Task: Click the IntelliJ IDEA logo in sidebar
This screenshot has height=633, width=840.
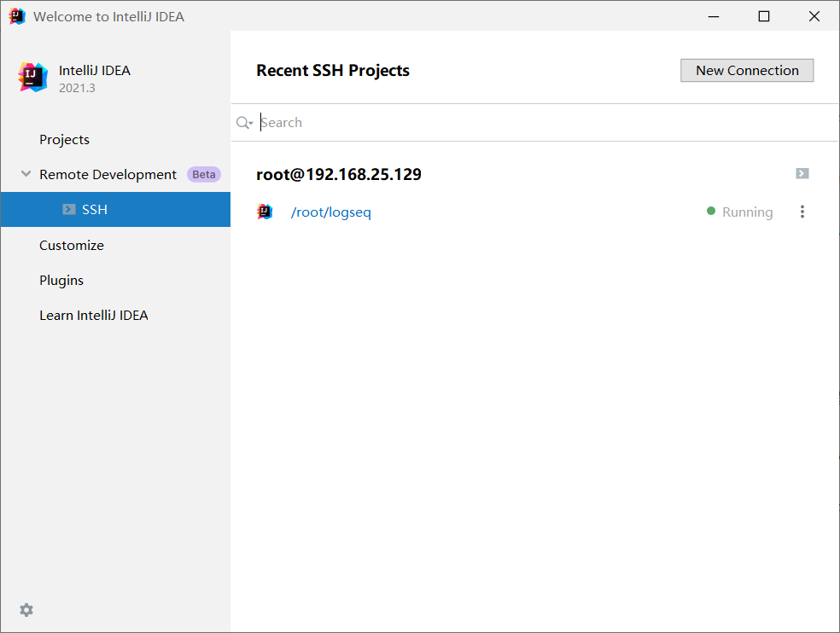Action: click(x=32, y=77)
